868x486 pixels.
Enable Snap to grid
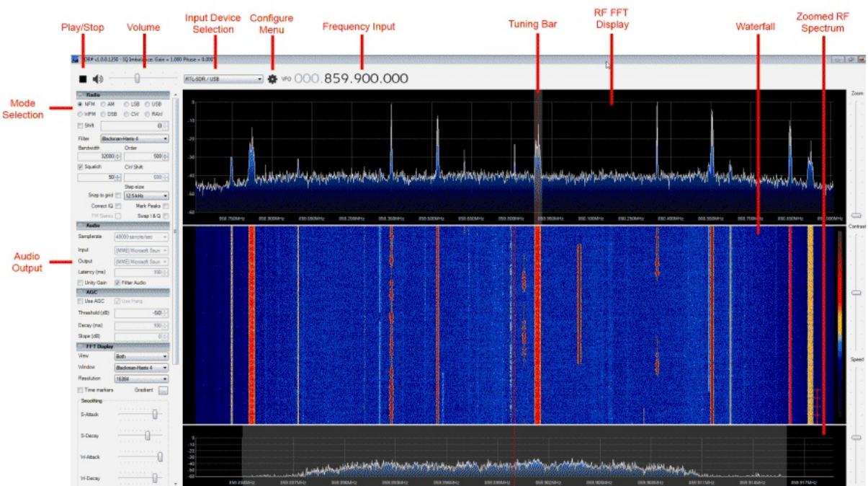(x=118, y=195)
